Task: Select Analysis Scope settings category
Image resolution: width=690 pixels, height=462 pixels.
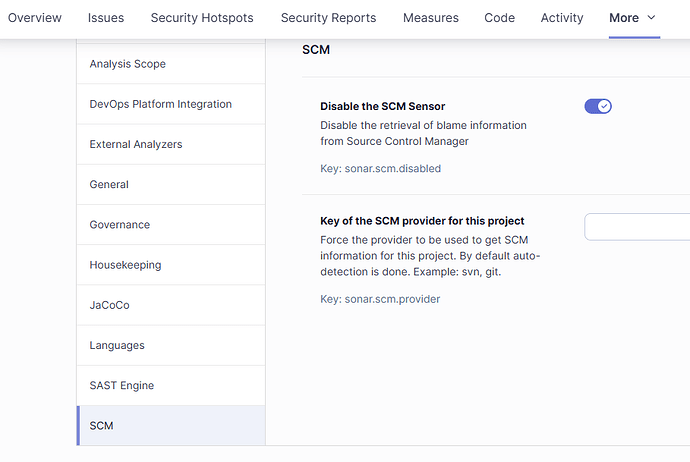Action: (x=171, y=64)
